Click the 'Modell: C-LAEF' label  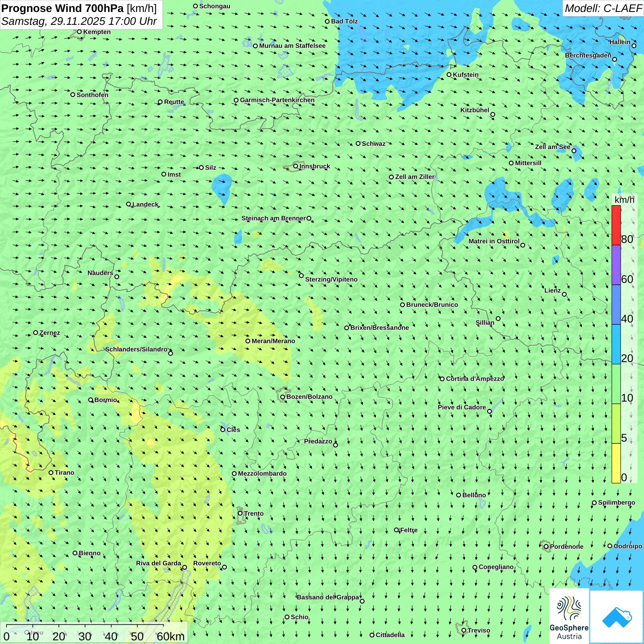(603, 8)
